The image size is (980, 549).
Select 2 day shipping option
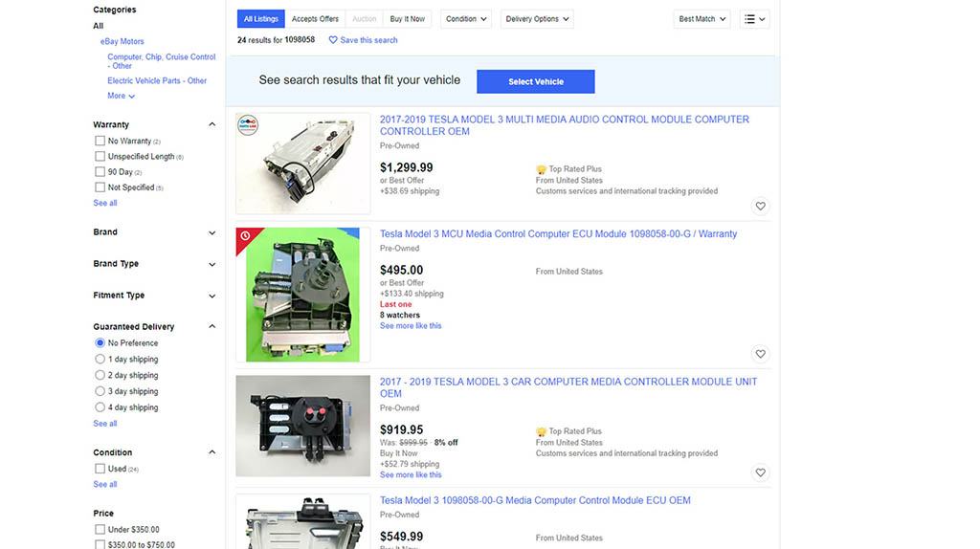pos(100,375)
